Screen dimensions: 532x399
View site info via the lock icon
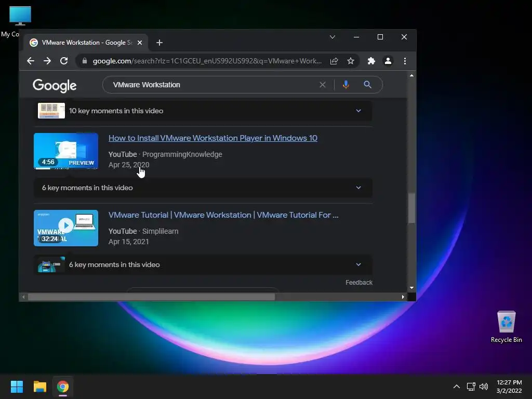(x=85, y=61)
